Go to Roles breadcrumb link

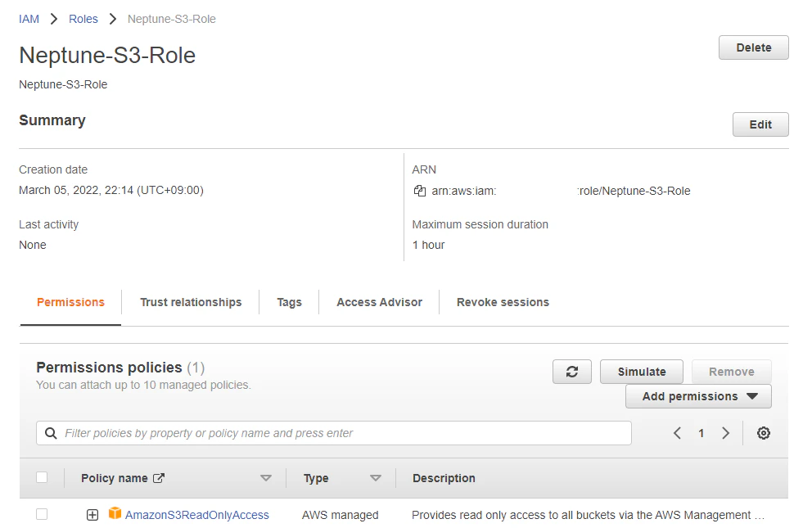click(x=83, y=19)
